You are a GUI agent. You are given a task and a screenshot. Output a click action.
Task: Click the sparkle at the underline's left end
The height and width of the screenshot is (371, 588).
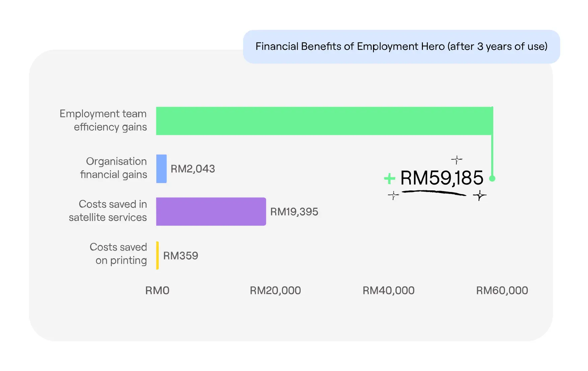pyautogui.click(x=393, y=195)
